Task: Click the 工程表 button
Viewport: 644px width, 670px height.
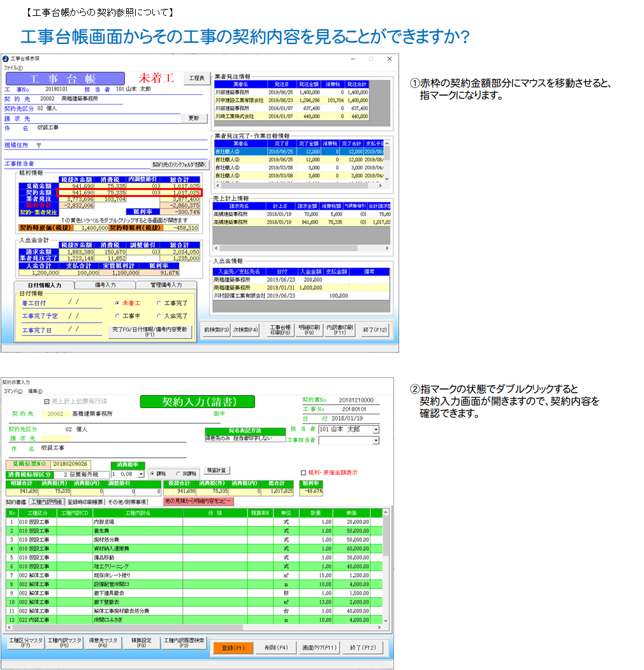Action: tap(196, 78)
